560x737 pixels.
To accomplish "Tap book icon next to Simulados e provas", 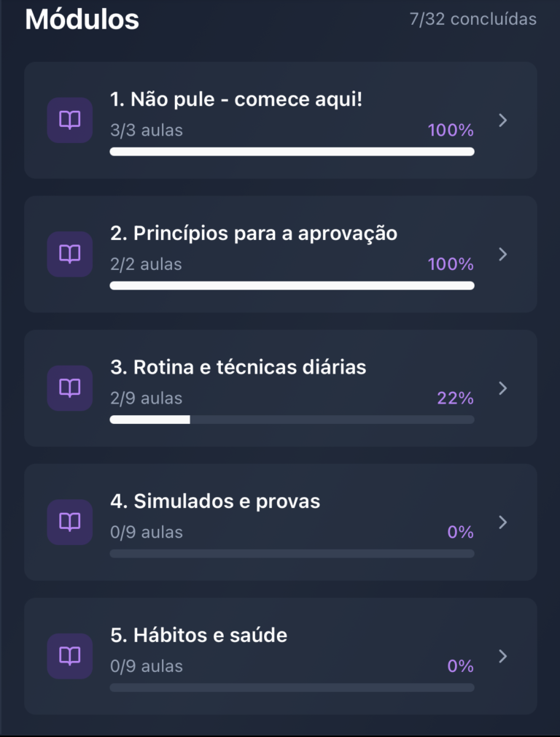I will pyautogui.click(x=70, y=522).
